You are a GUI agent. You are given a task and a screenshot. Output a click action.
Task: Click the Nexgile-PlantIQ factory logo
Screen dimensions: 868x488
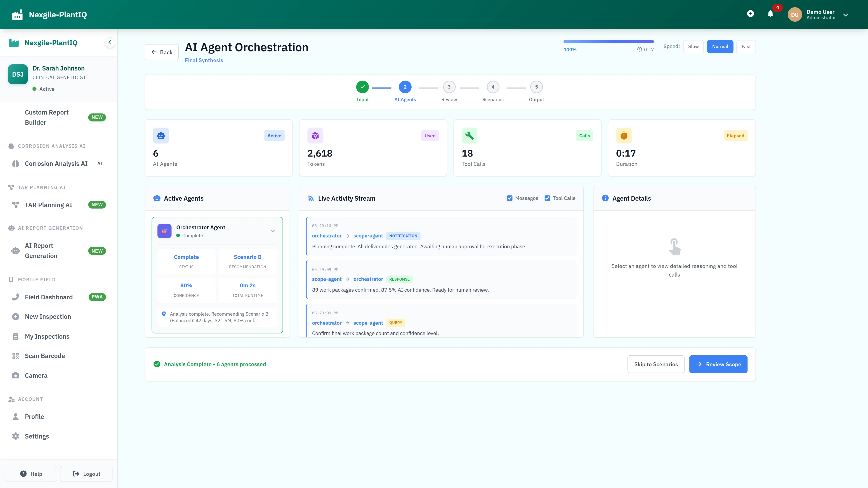[x=17, y=14]
